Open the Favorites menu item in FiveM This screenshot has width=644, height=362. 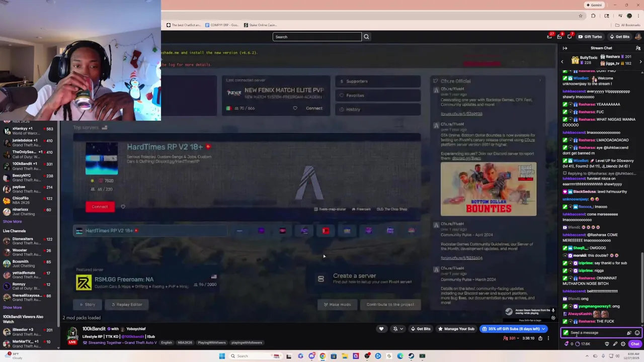pos(378,96)
